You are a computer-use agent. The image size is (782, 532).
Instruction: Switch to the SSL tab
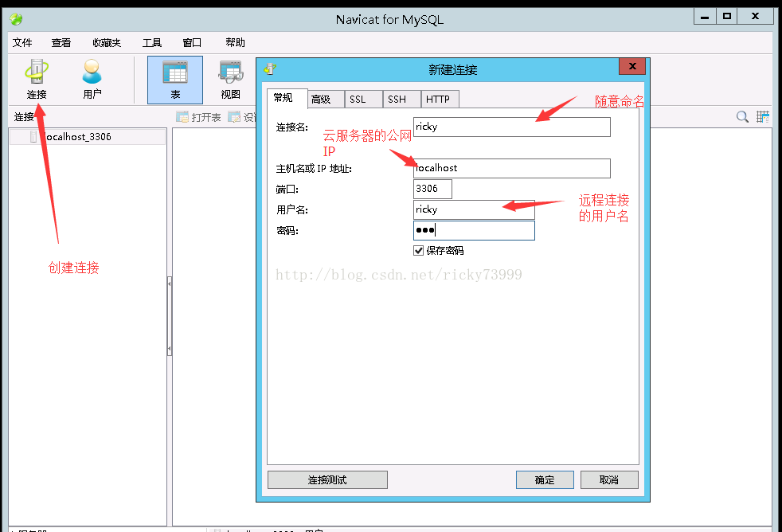(x=364, y=100)
